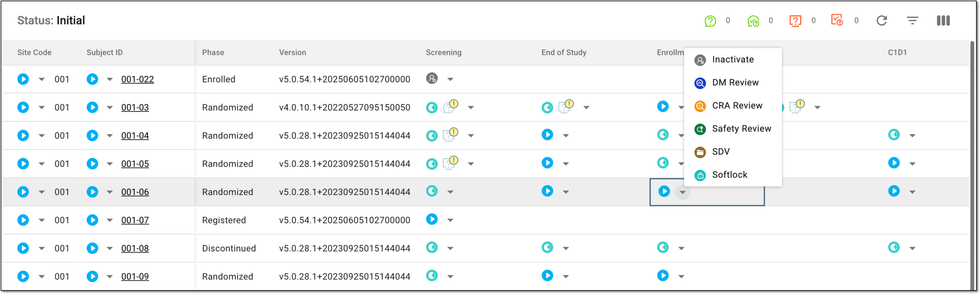Open subject link 001-09
This screenshot has height=294, width=980.
click(135, 276)
